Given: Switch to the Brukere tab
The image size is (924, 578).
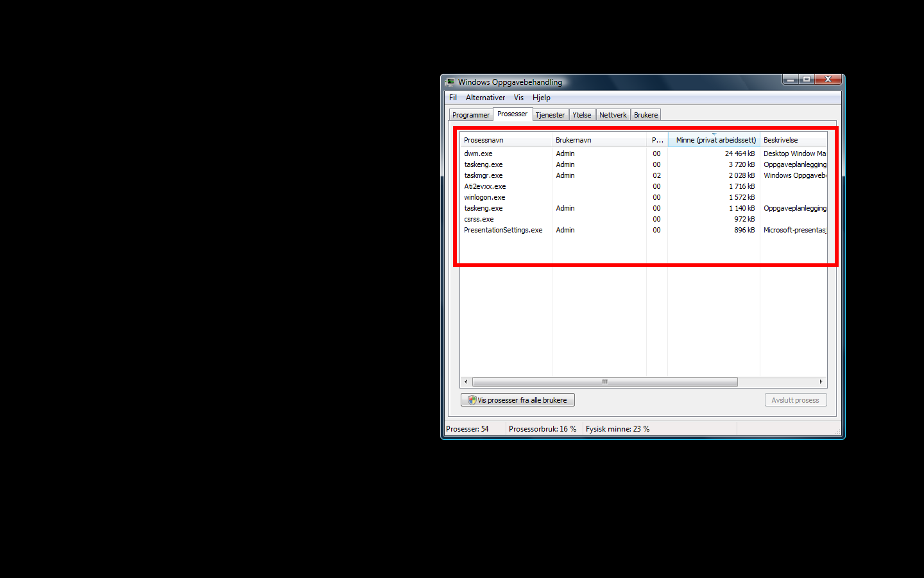Looking at the screenshot, I should 646,115.
